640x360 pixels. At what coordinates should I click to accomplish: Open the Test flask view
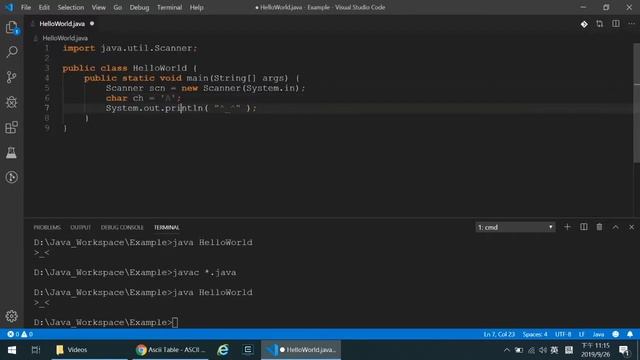[12, 152]
